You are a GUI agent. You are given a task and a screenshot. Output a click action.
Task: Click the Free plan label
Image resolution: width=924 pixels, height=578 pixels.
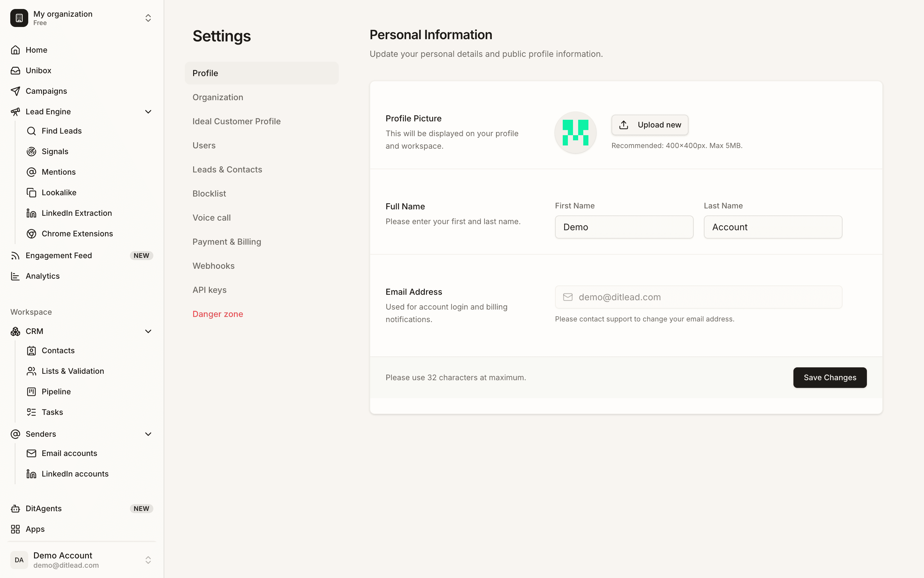click(40, 23)
